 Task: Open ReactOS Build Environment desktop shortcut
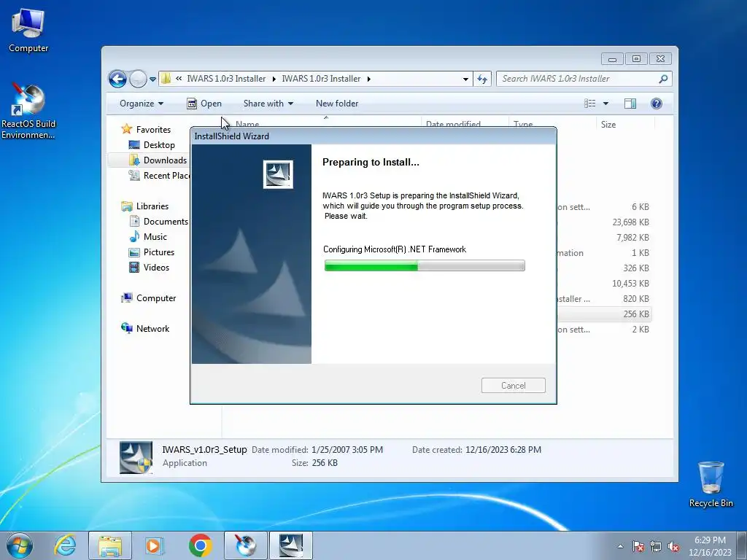pyautogui.click(x=28, y=112)
